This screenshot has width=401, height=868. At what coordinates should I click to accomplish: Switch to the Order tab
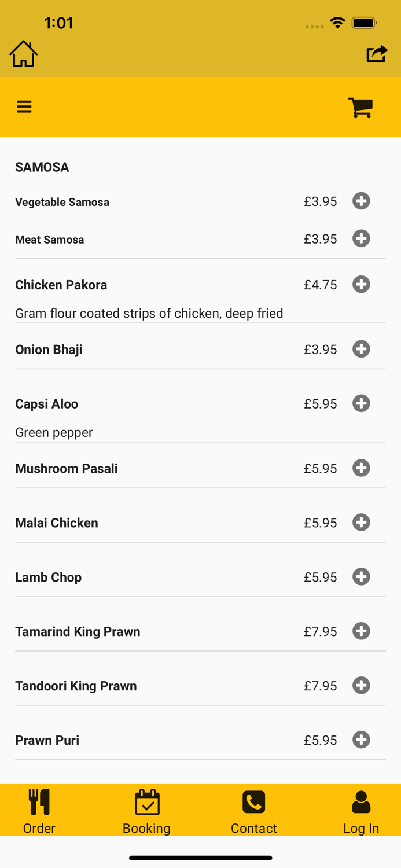pyautogui.click(x=39, y=811)
